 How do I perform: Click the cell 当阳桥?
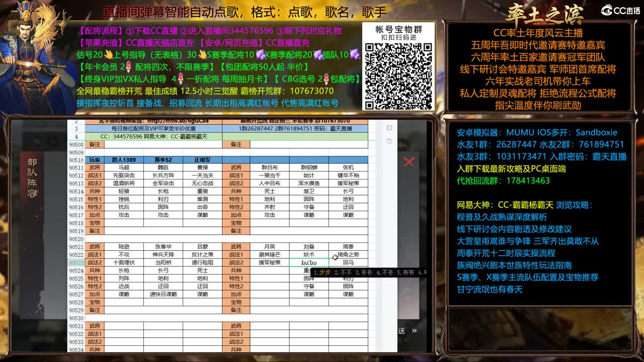pyautogui.click(x=163, y=262)
